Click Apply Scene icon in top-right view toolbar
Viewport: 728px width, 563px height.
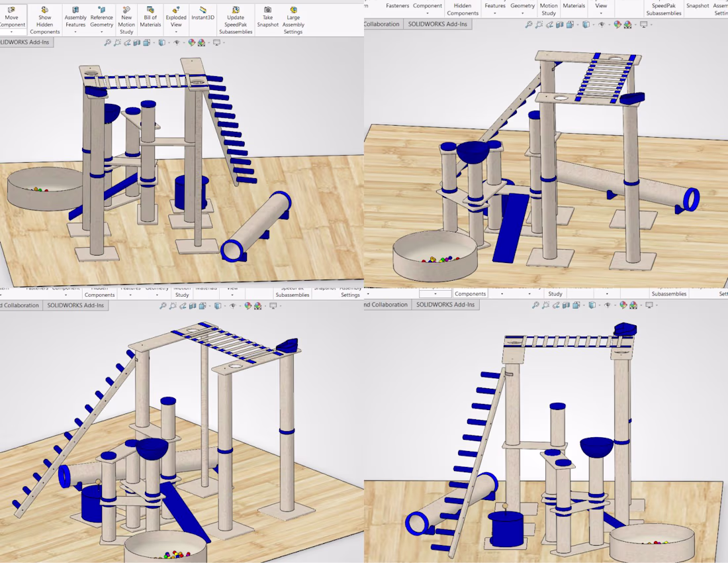click(x=627, y=25)
